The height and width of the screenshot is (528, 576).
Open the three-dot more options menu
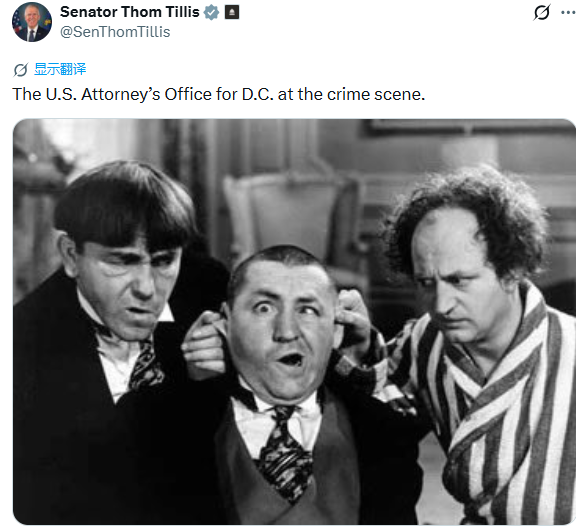[x=568, y=12]
